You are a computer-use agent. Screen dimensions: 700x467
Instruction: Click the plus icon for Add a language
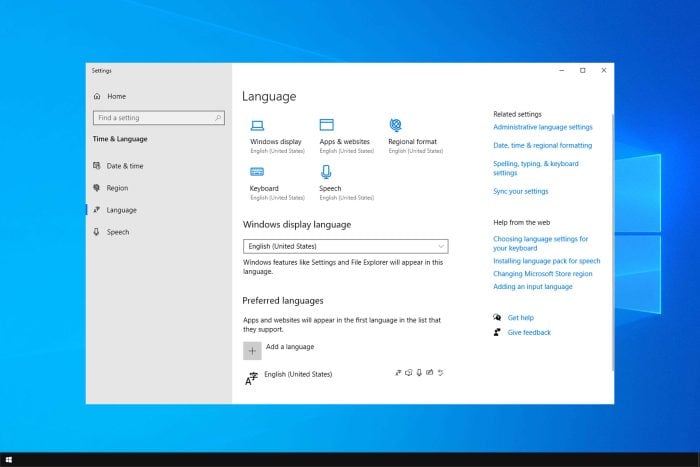(252, 351)
